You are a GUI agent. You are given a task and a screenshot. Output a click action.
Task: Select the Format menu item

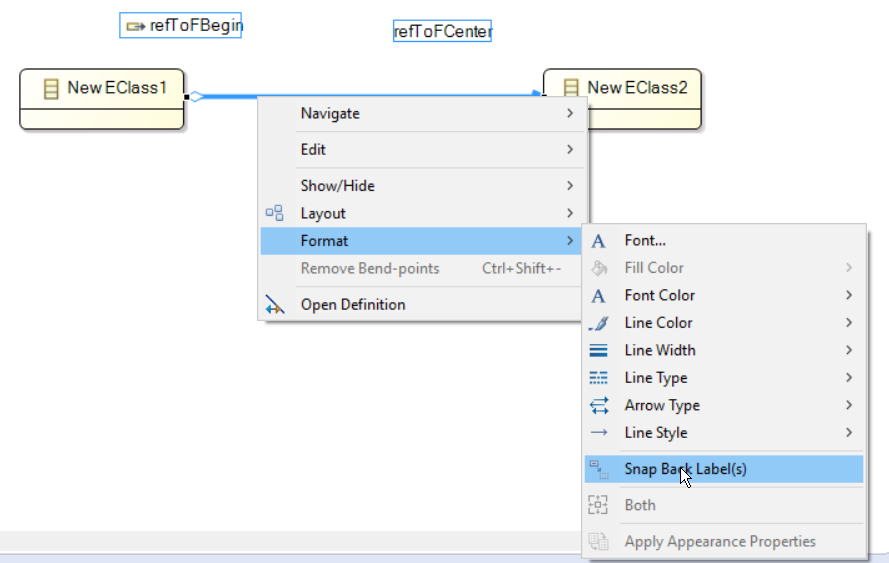[325, 241]
